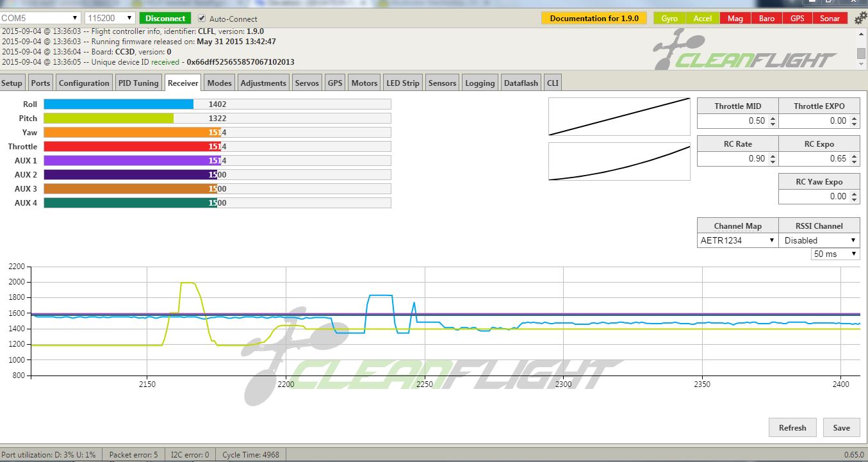Open the RSSI Channel Disabled dropdown
Viewport: 868px width, 462px height.
[820, 240]
